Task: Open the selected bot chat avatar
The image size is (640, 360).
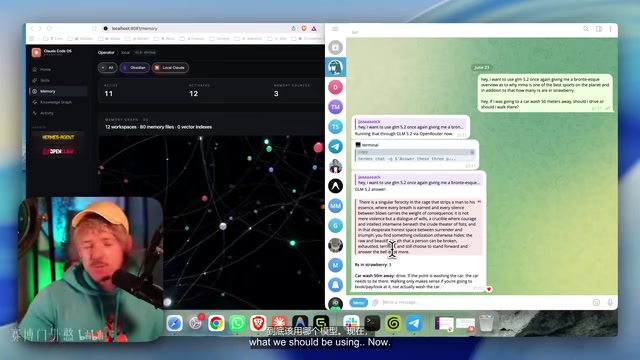Action: [336, 67]
